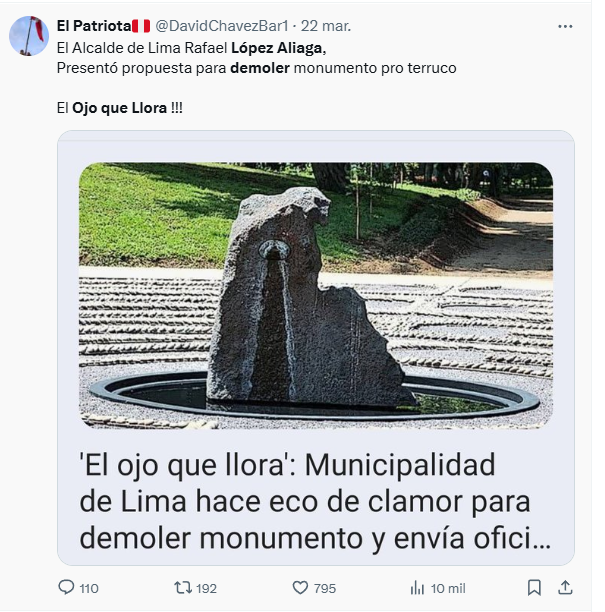Click the 'Ojo que Llora' bold text
The width and height of the screenshot is (605, 612).
119,108
